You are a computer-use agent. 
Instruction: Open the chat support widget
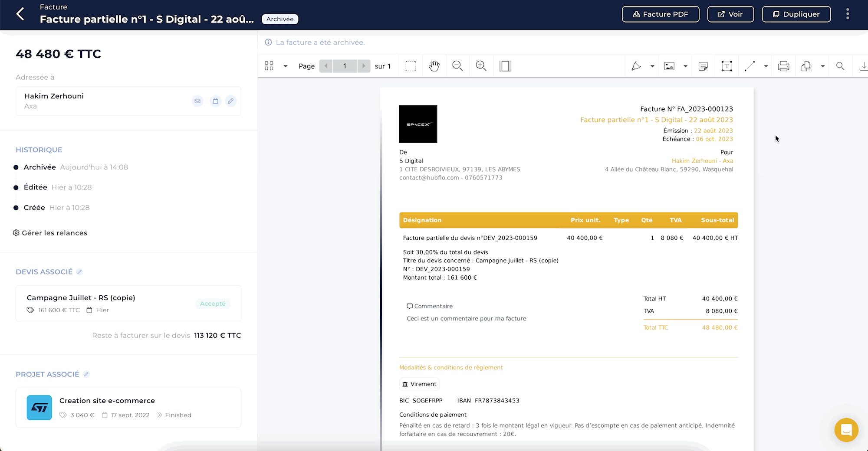[846, 430]
